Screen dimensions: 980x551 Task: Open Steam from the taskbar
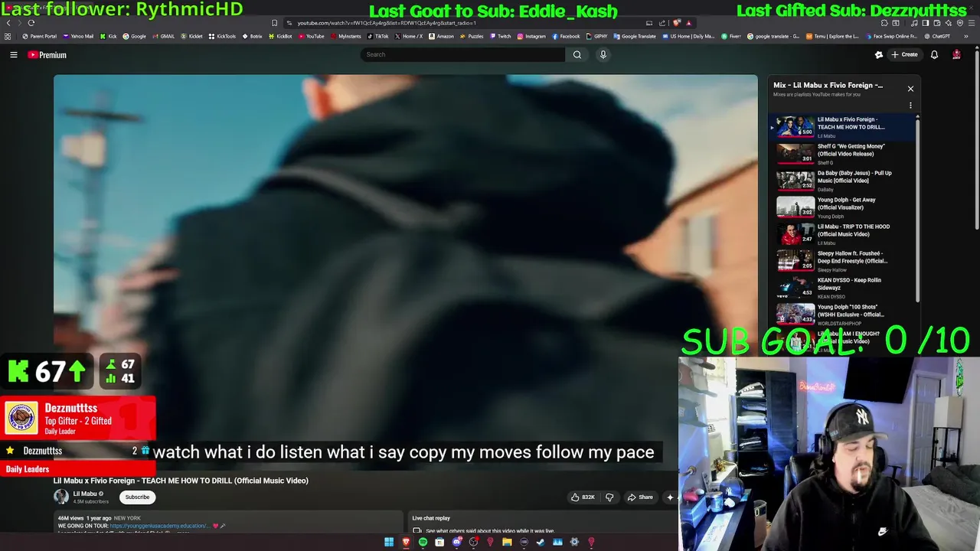pos(541,542)
